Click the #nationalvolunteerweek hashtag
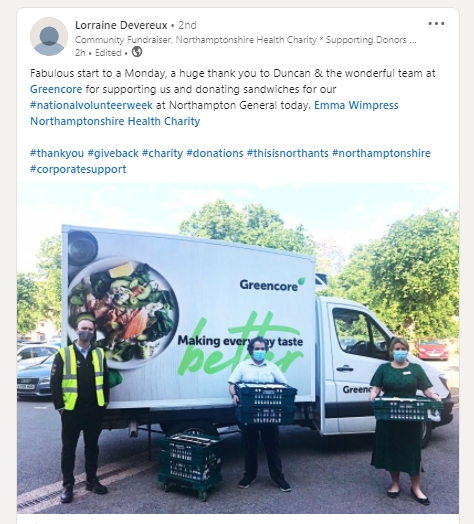Image resolution: width=474 pixels, height=524 pixels. pos(91,105)
